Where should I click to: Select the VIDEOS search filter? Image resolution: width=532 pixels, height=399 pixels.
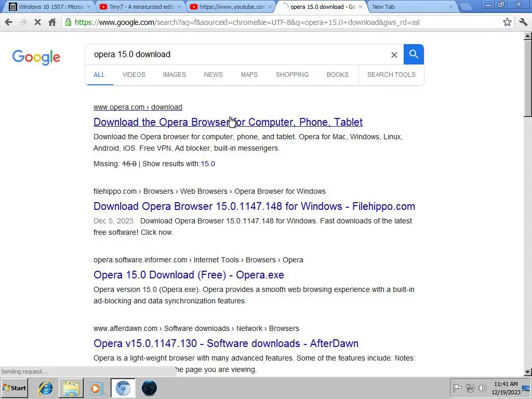(x=134, y=75)
